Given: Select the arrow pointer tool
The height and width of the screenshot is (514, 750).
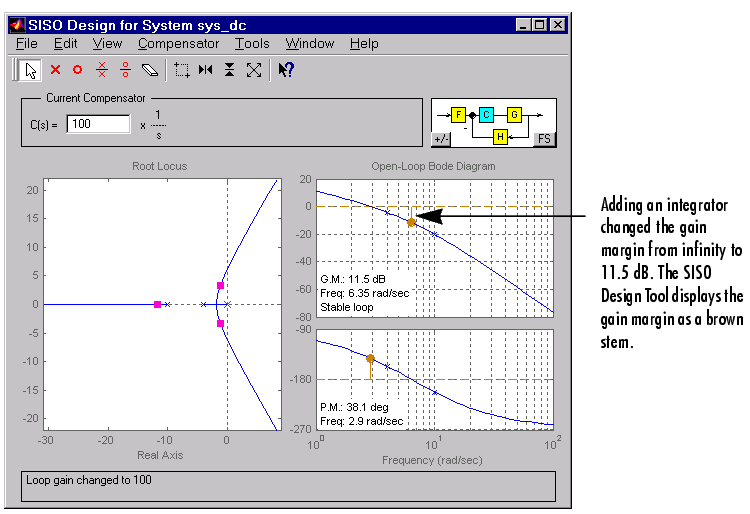Looking at the screenshot, I should pos(30,70).
